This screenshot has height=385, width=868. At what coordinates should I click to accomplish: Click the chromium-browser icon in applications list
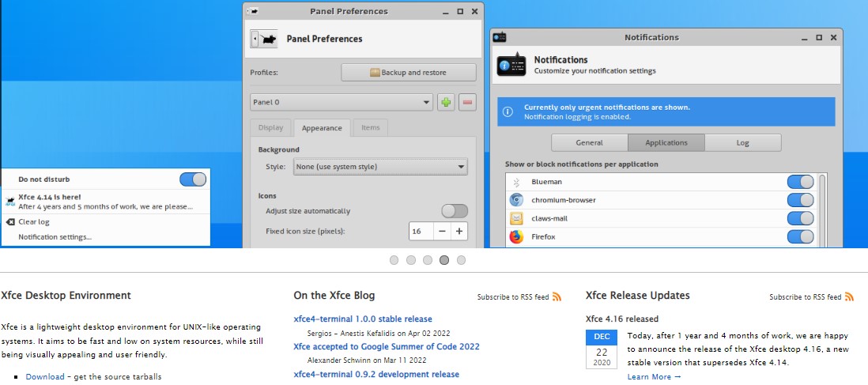(516, 200)
